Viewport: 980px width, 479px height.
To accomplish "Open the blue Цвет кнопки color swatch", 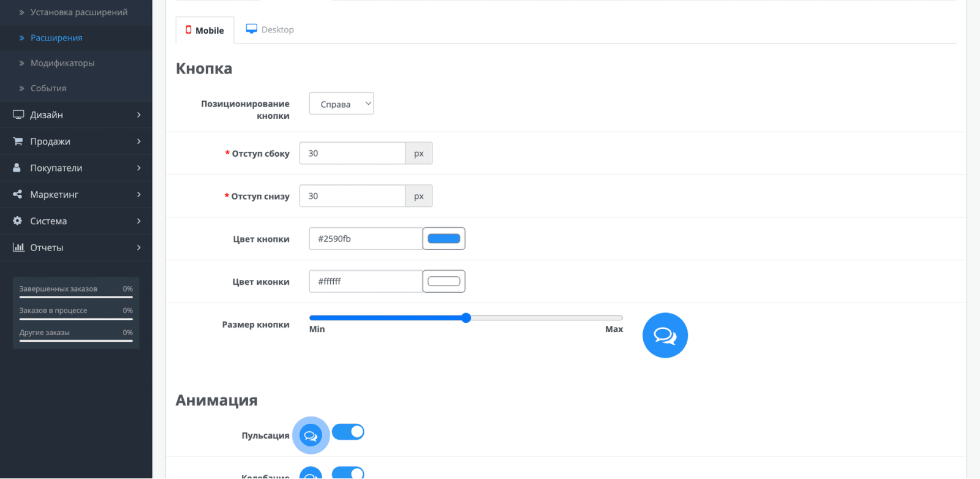I will coord(444,238).
